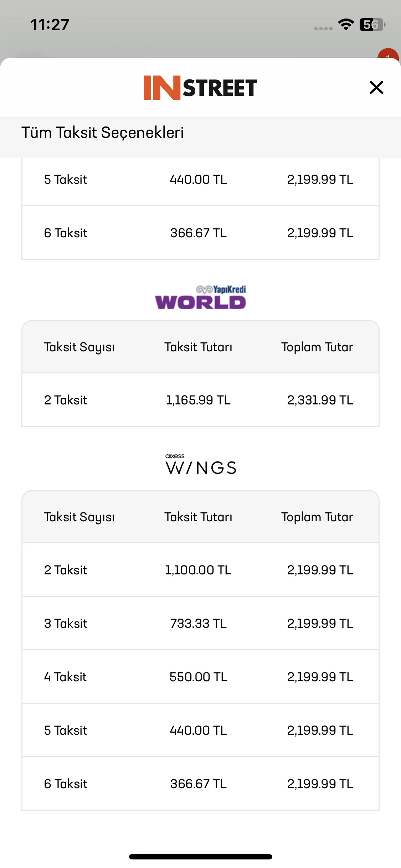Tap the Yapı Kredi World card logo
The width and height of the screenshot is (401, 868).
200,297
